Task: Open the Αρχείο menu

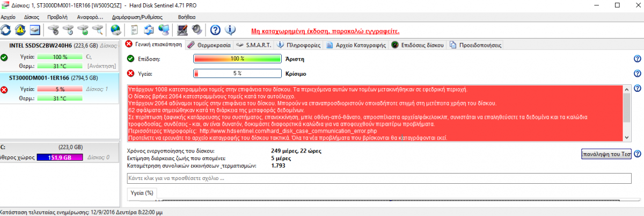Action: click(x=9, y=17)
